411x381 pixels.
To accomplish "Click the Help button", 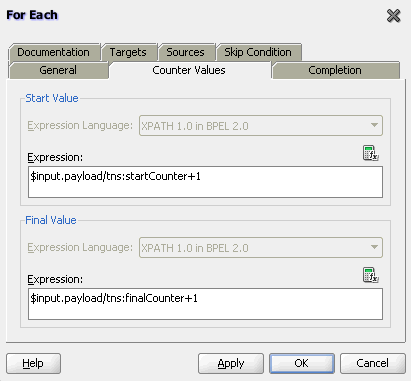I will click(33, 363).
